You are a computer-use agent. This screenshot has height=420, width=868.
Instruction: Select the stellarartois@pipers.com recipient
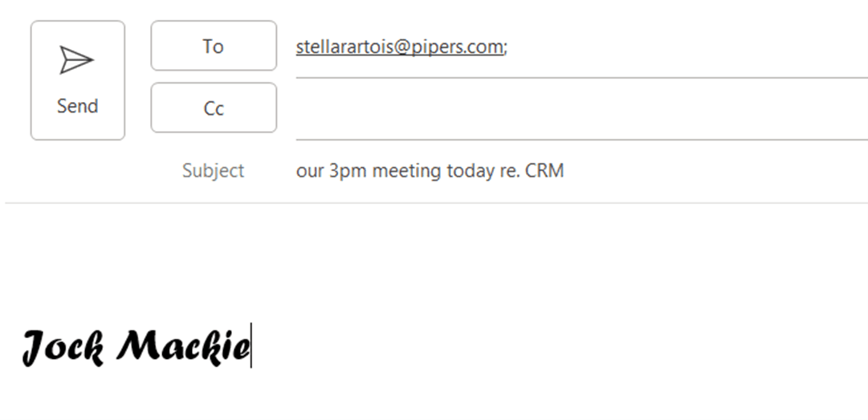click(399, 47)
